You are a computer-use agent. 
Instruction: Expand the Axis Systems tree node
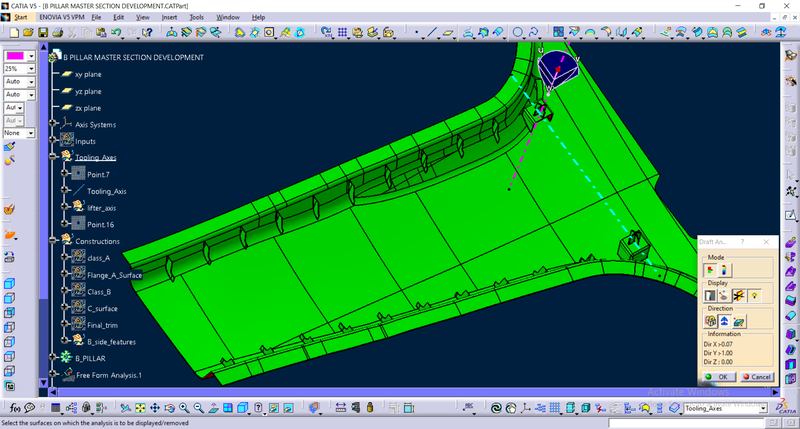(53, 125)
